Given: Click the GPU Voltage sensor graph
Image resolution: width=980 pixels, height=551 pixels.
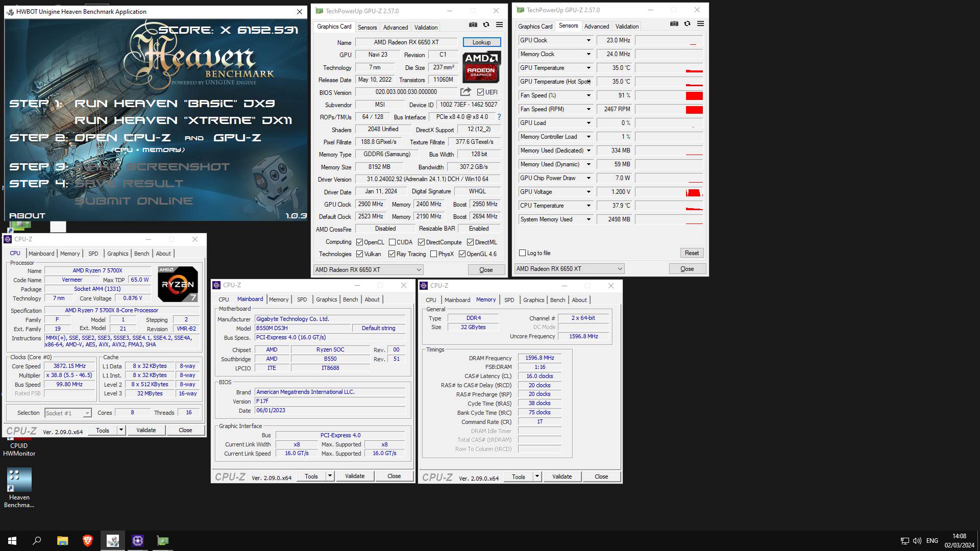Looking at the screenshot, I should click(669, 192).
